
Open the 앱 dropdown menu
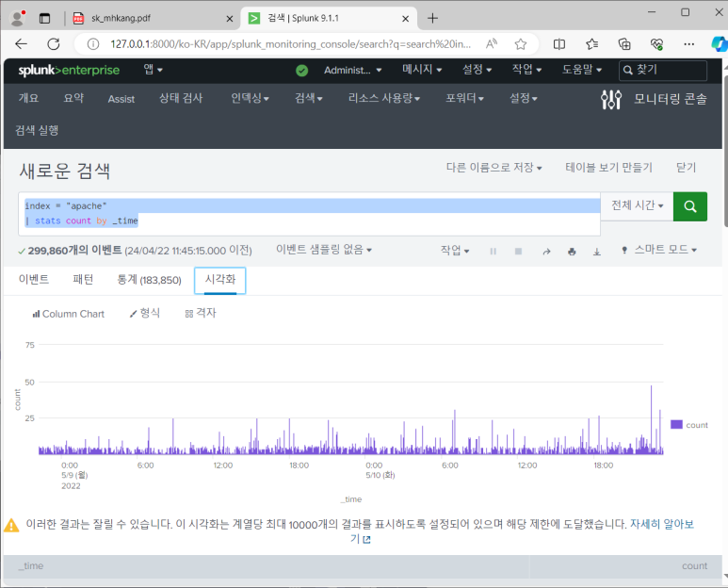(x=153, y=70)
